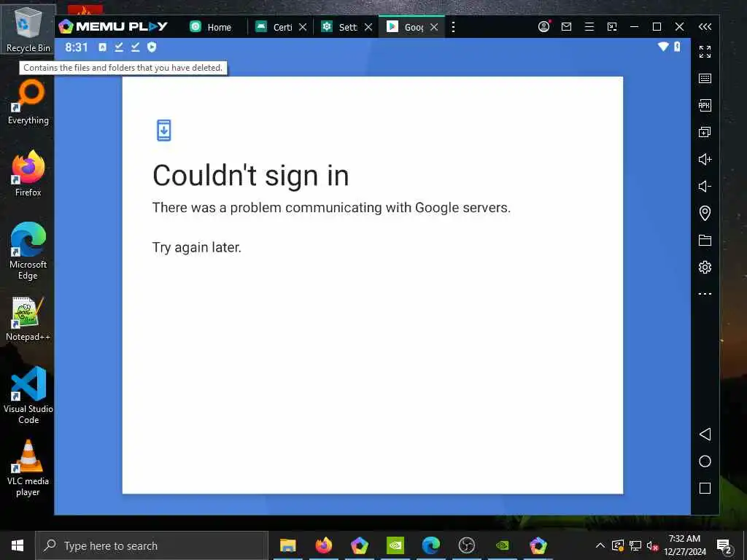Open the APK install icon in the sidebar
Image resolution: width=747 pixels, height=560 pixels.
pyautogui.click(x=705, y=105)
